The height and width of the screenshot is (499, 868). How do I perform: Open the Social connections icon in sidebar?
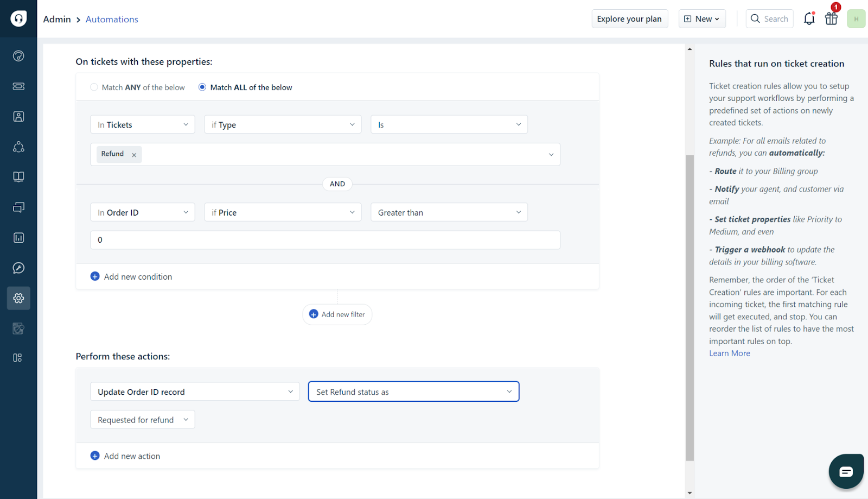click(x=18, y=147)
